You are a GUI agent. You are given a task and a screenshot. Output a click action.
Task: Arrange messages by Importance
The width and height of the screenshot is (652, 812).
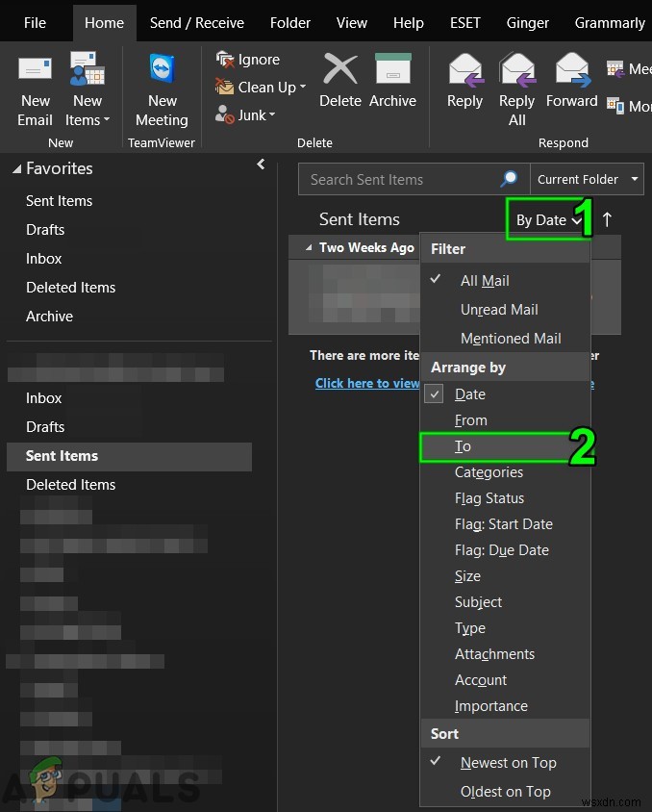click(x=505, y=706)
